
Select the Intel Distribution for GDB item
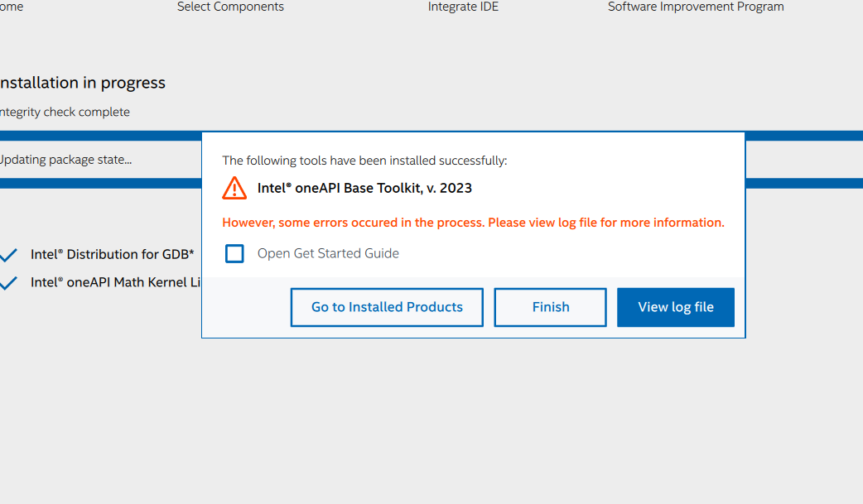pos(112,254)
